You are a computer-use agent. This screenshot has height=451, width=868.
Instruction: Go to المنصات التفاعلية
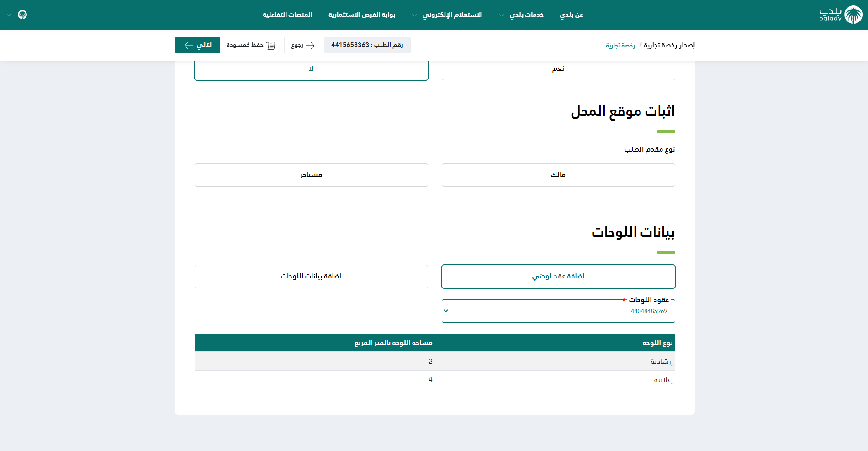(x=287, y=15)
